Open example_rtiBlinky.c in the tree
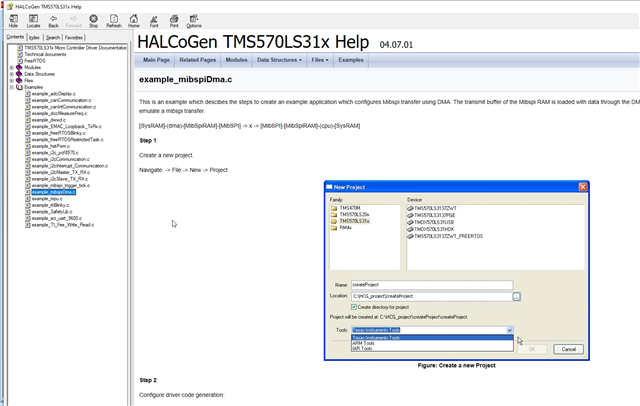The width and height of the screenshot is (640, 406). pos(50,205)
